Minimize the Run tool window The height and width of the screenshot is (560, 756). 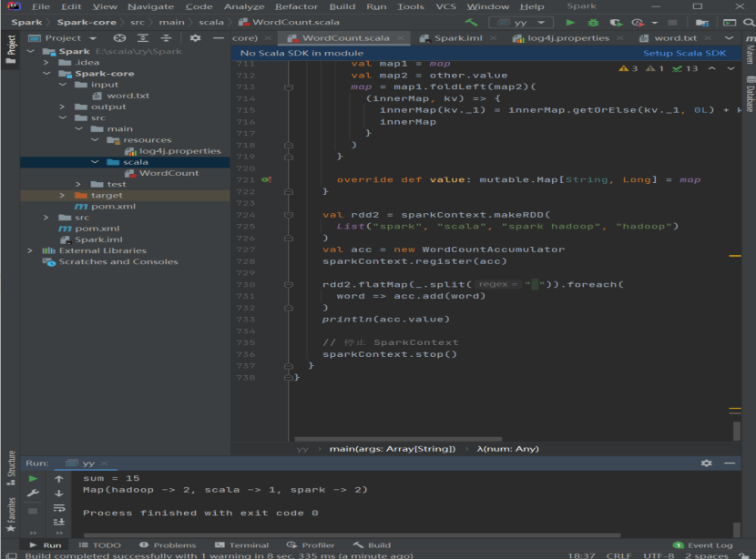point(730,463)
